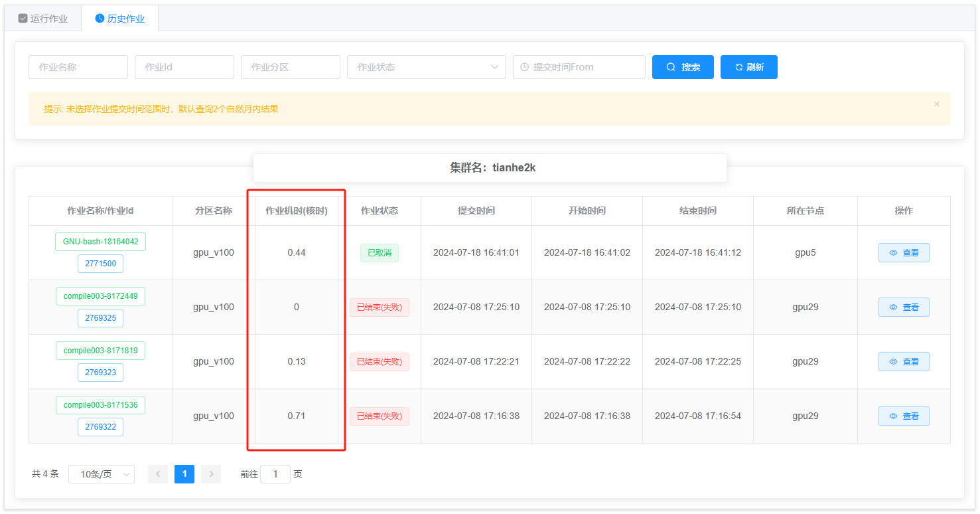Click end time 2024-07-18 16:41:12
This screenshot has width=980, height=514.
pyautogui.click(x=698, y=253)
